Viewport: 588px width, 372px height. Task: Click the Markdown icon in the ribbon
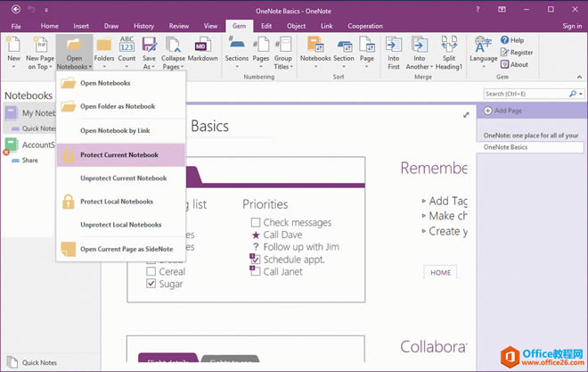pyautogui.click(x=200, y=48)
